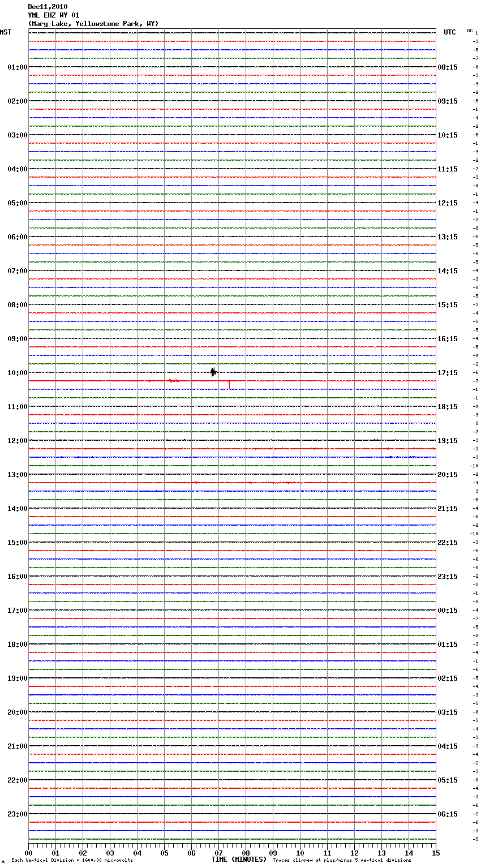Click the "11:00" MST time label
Image resolution: width=481 pixels, height=868 pixels.
pos(17,407)
